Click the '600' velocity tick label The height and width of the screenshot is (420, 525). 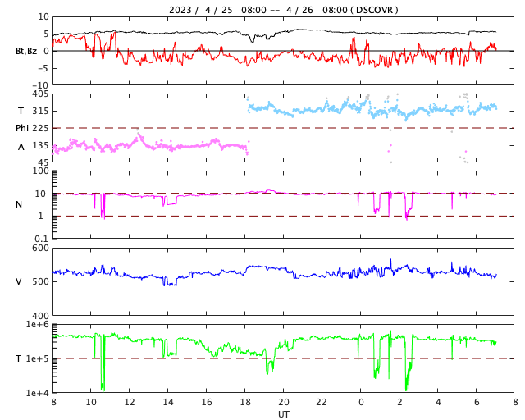click(x=40, y=248)
